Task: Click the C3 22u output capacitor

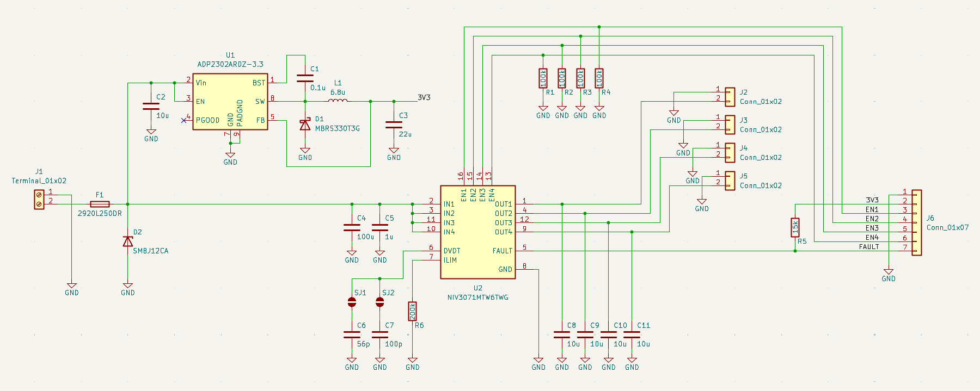Action: point(394,125)
